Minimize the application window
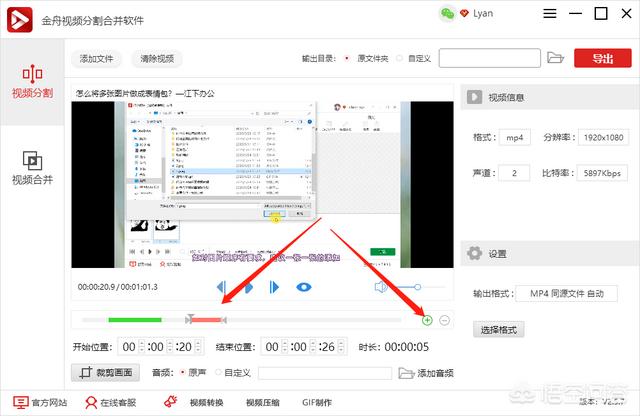The image size is (640, 416). click(576, 14)
